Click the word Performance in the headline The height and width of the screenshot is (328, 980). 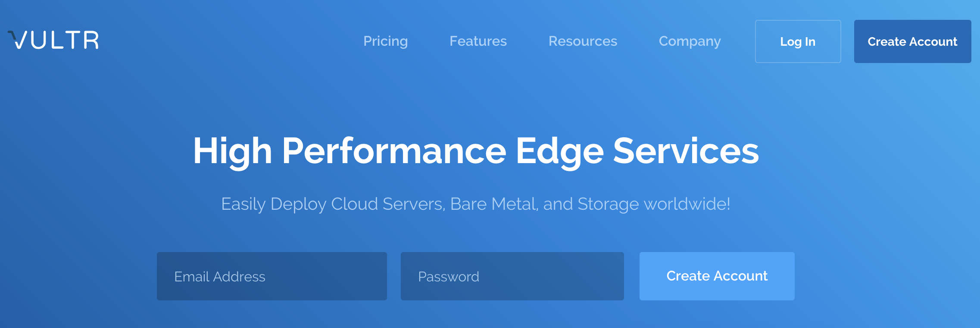(394, 151)
